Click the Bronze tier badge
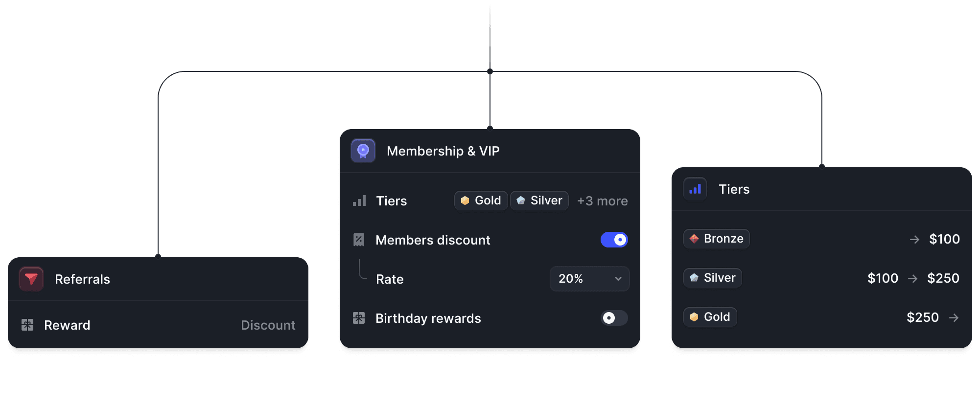 pyautogui.click(x=717, y=239)
